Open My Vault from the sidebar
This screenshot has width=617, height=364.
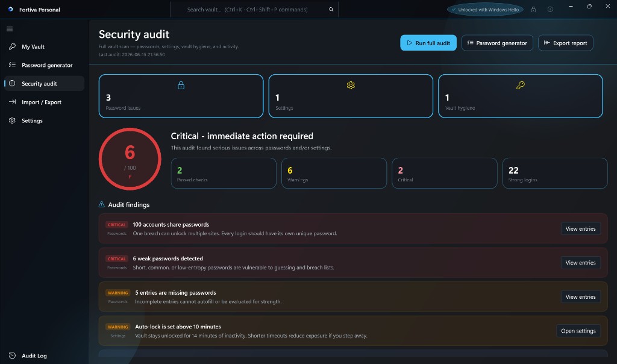point(44,46)
